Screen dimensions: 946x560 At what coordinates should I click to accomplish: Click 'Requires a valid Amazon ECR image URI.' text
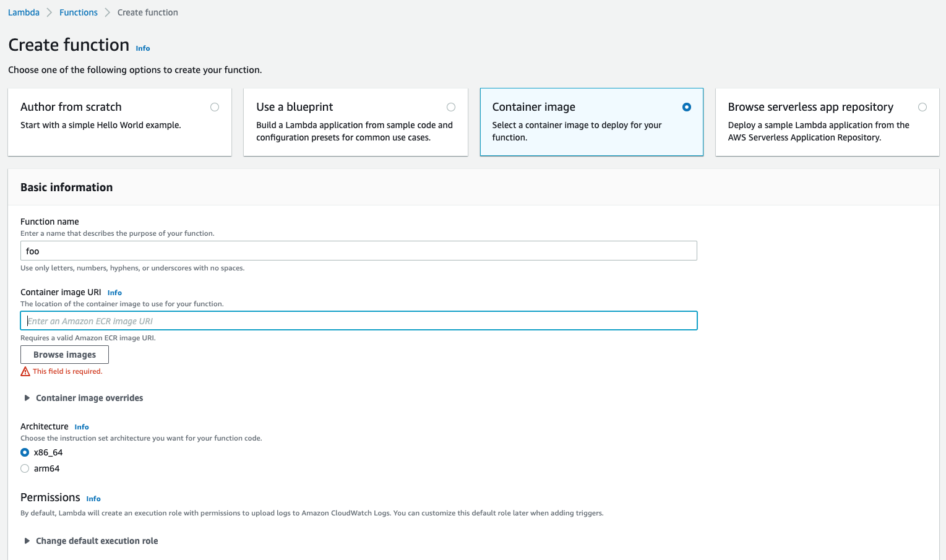pos(88,338)
